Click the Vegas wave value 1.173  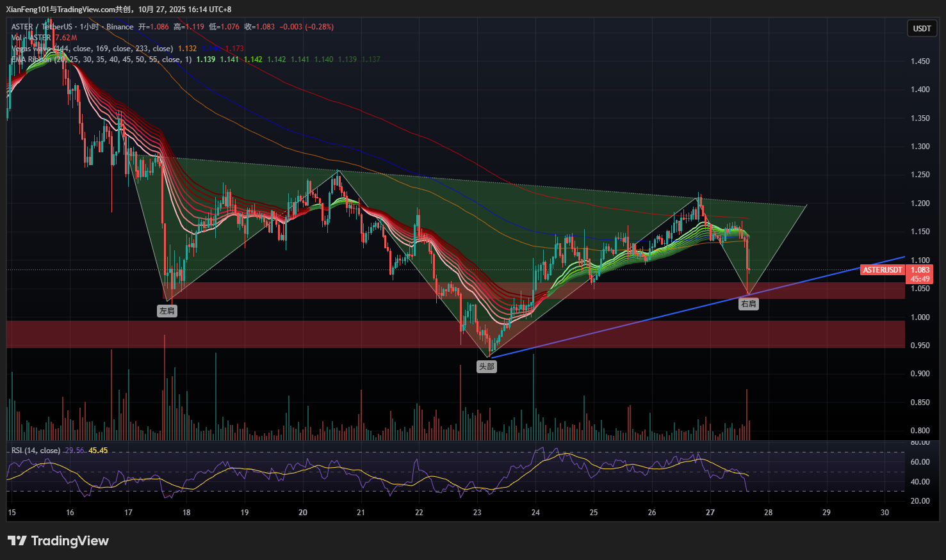coord(234,49)
